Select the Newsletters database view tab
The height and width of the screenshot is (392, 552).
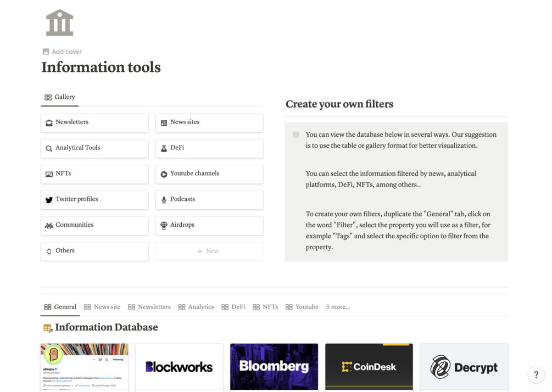click(149, 307)
